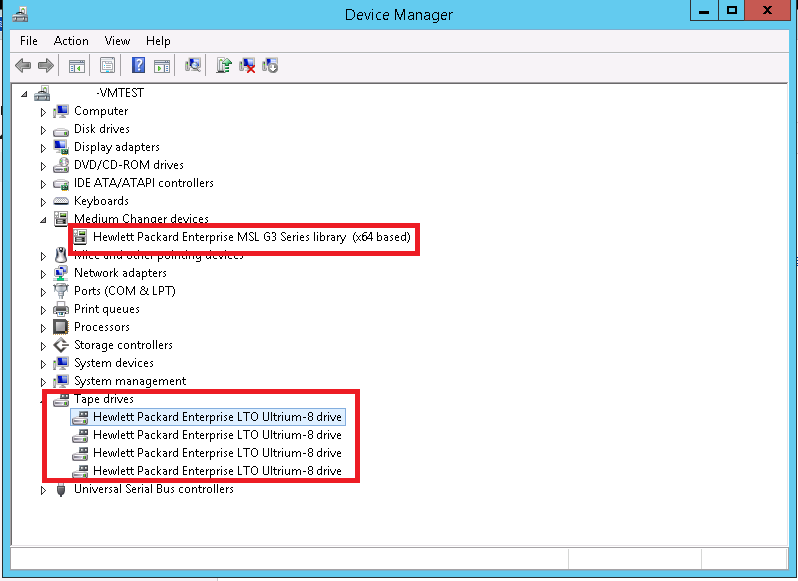Screen dimensions: 798x581
Task: Open the Action menu
Action: click(x=71, y=41)
